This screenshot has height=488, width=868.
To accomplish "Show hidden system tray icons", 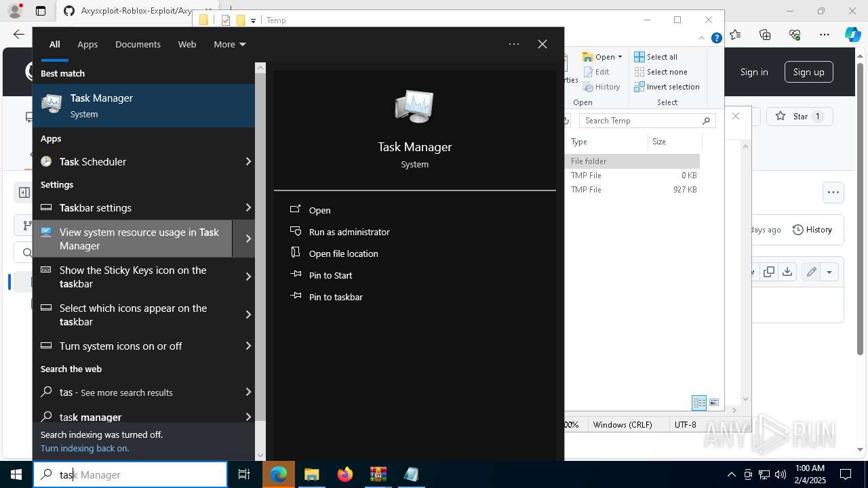I will [x=731, y=474].
